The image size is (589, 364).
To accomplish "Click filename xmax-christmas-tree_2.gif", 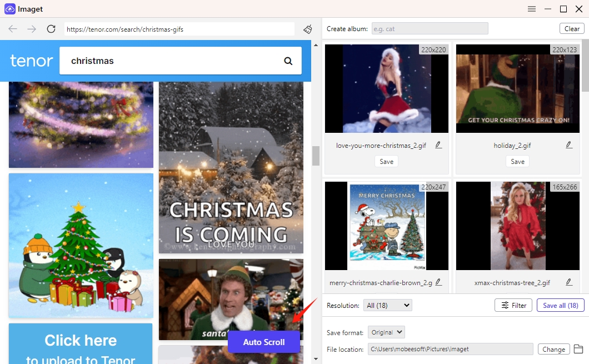I will tap(512, 282).
